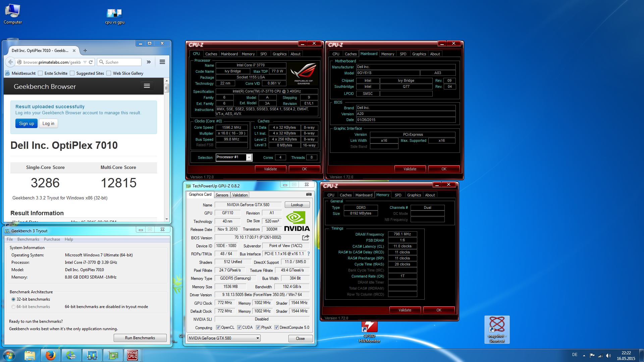The width and height of the screenshot is (644, 362).
Task: Select SPD tab in Mainboard CPU-Z window
Action: 403,54
